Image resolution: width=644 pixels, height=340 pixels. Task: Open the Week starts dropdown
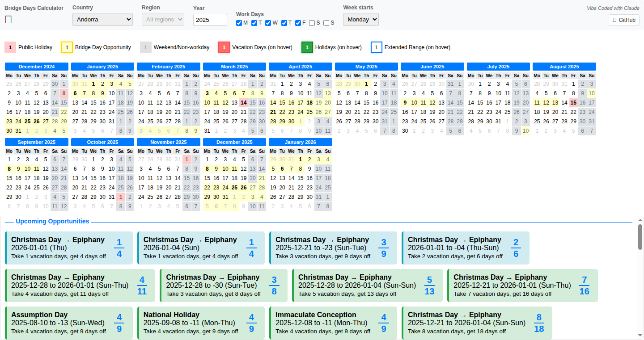(360, 19)
